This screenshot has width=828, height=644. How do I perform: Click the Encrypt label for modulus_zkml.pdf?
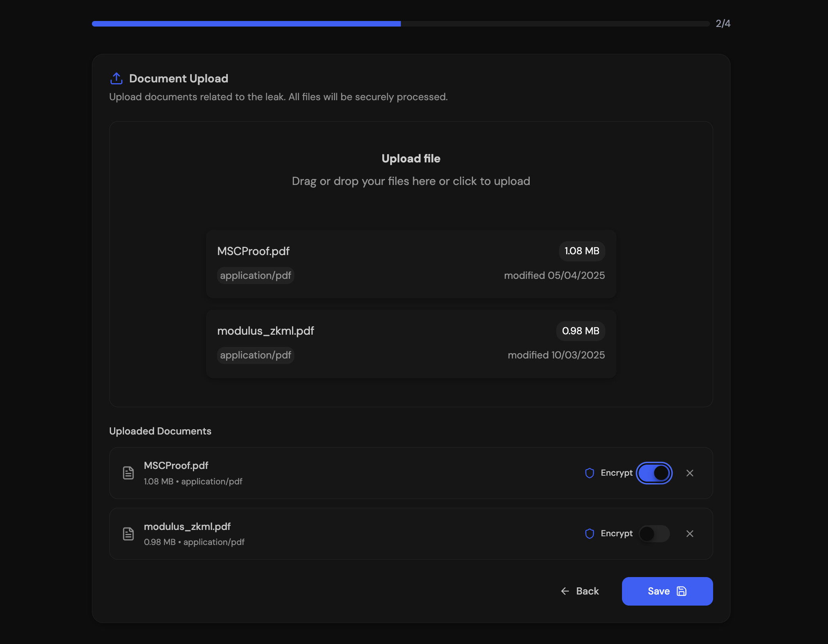pyautogui.click(x=616, y=533)
